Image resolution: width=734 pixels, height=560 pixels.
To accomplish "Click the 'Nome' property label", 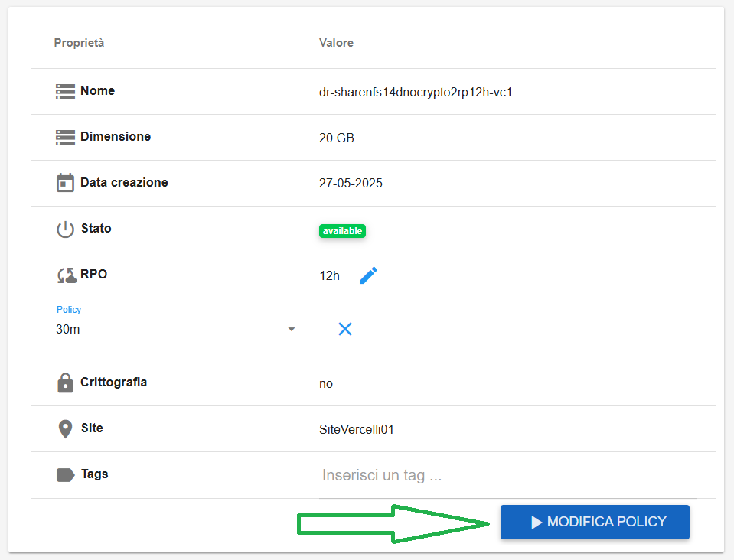I will click(97, 90).
